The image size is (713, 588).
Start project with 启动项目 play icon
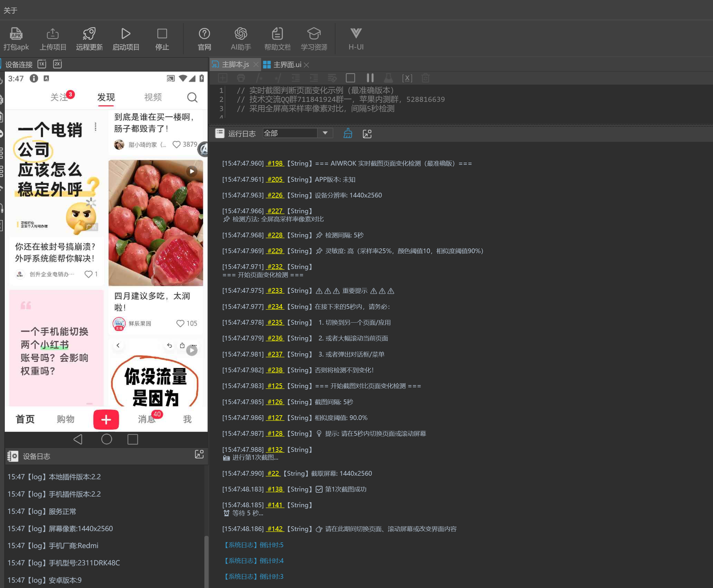click(126, 34)
